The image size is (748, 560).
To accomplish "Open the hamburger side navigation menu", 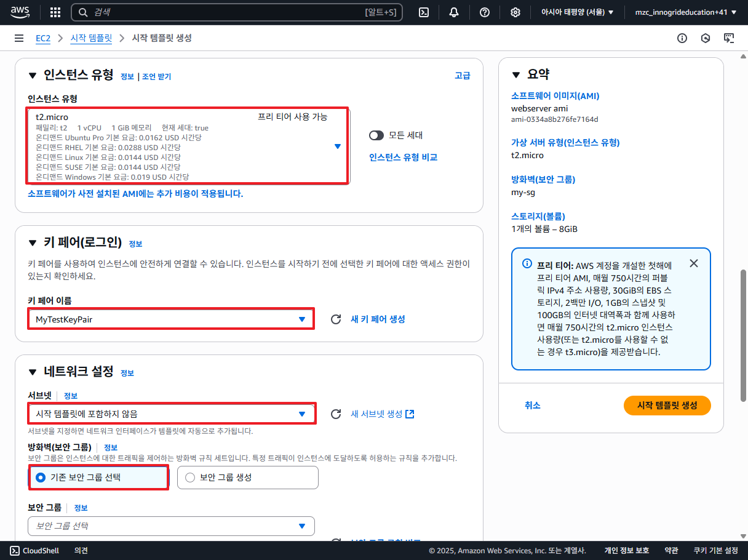I will pyautogui.click(x=19, y=38).
